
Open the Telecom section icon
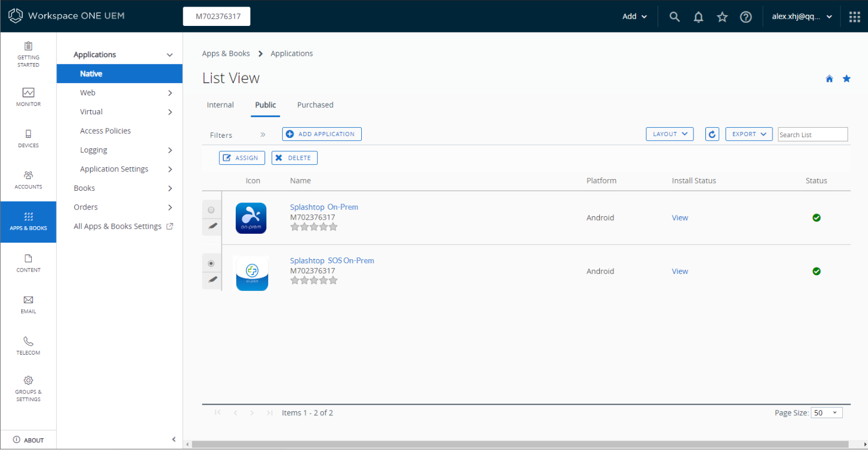click(28, 341)
